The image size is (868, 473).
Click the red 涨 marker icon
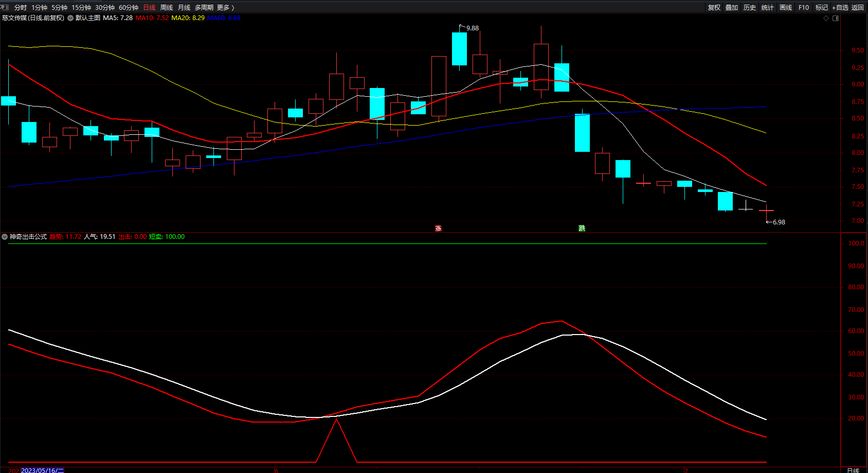[x=438, y=228]
